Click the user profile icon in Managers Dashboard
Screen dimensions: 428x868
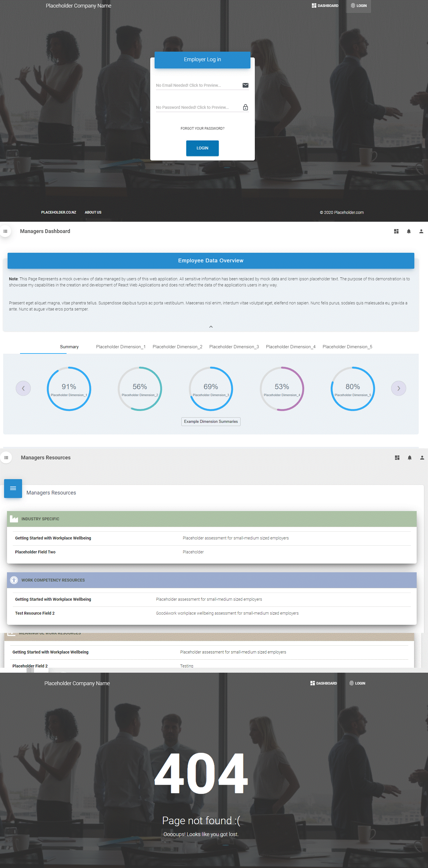421,232
